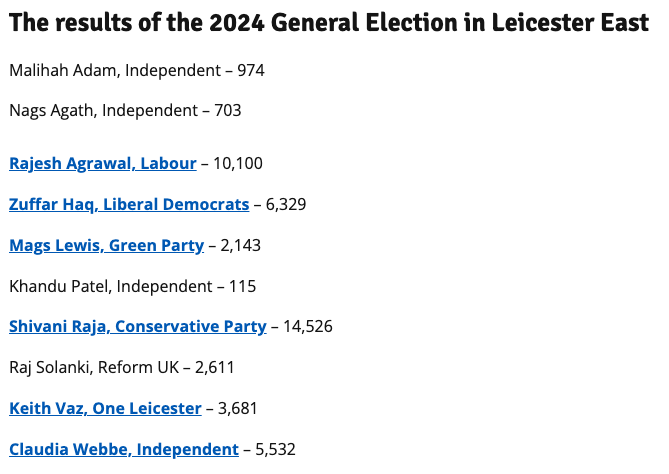Follow the Mags Lewis, Green Party link
The width and height of the screenshot is (669, 474).
tap(106, 245)
